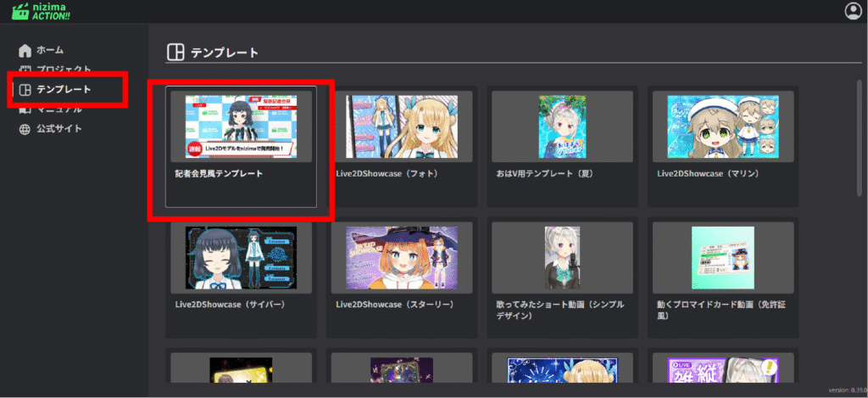This screenshot has height=398, width=868.
Task: Open 歌ってみたショート動画 thumbnail
Action: (x=563, y=258)
